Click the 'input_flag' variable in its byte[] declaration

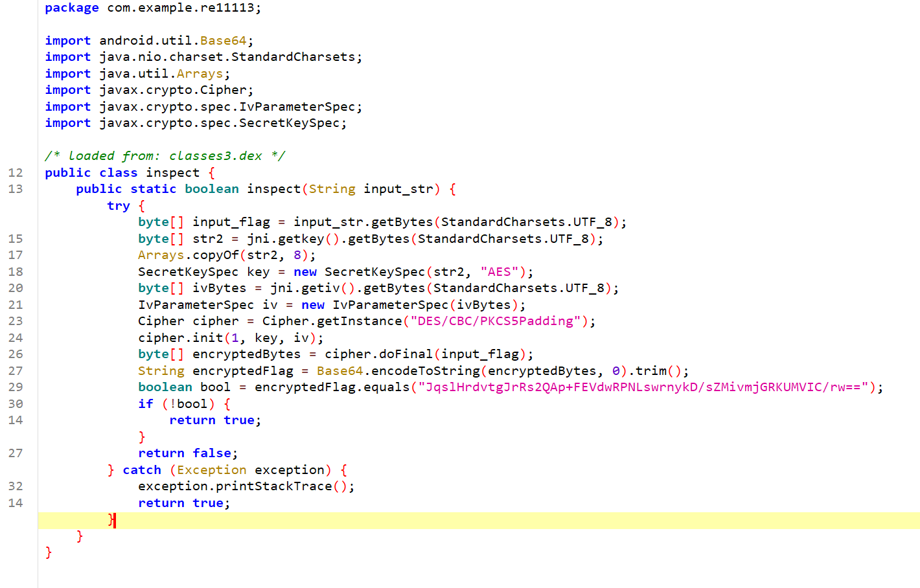tap(231, 222)
